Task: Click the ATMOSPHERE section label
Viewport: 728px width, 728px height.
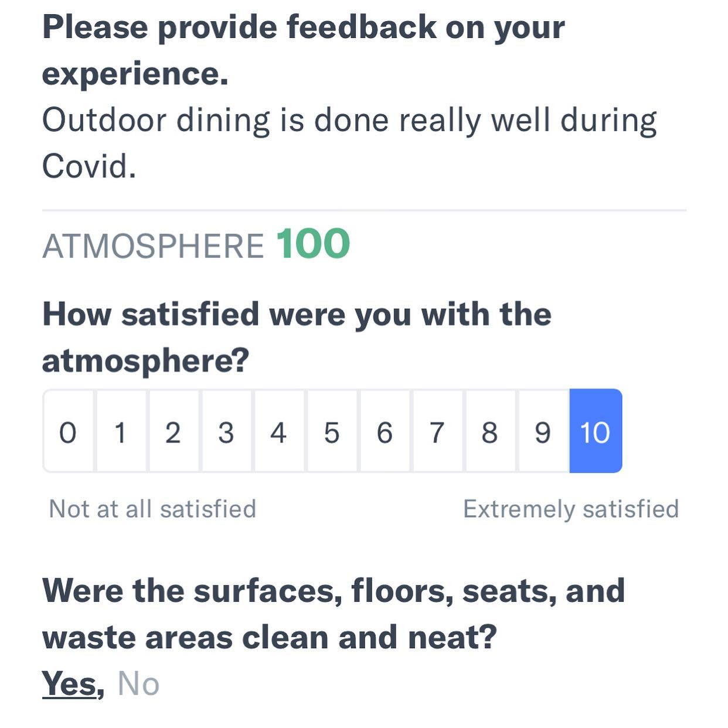Action: pyautogui.click(x=153, y=246)
